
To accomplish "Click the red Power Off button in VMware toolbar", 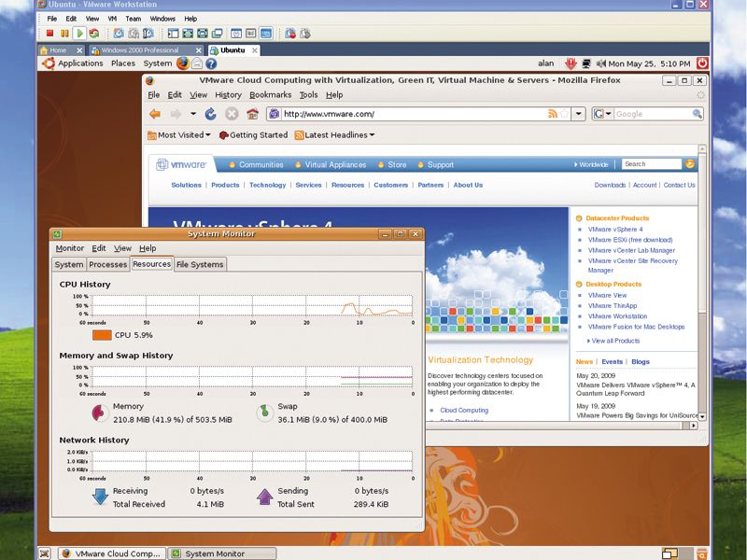I will tap(49, 34).
